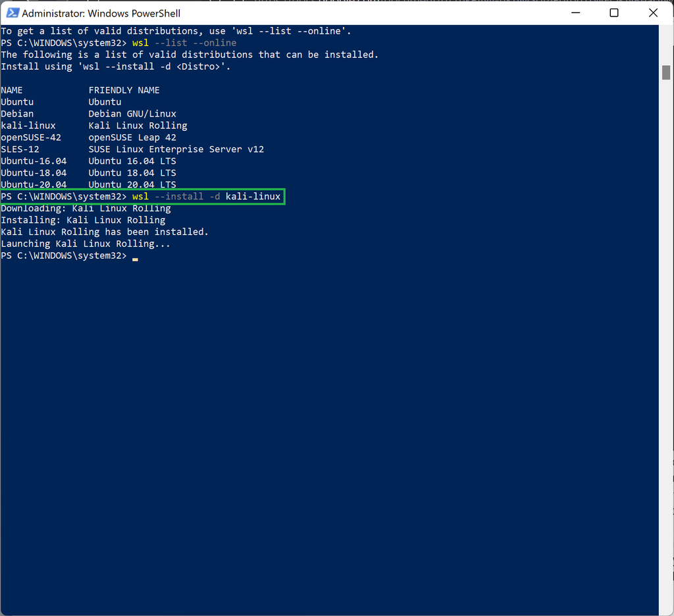The width and height of the screenshot is (674, 616).
Task: Maximize the PowerShell window
Action: 614,13
